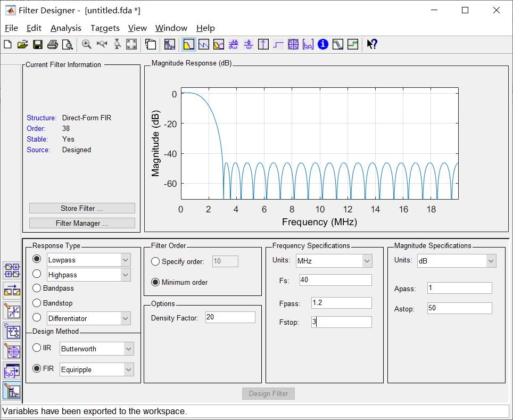Open Import Filter from Workspace sidebar panel

(x=12, y=371)
